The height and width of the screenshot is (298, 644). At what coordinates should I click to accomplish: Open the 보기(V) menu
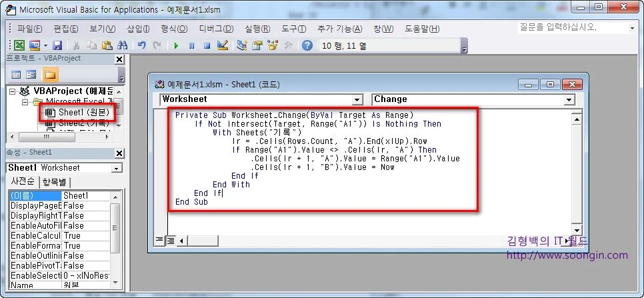coord(102,29)
